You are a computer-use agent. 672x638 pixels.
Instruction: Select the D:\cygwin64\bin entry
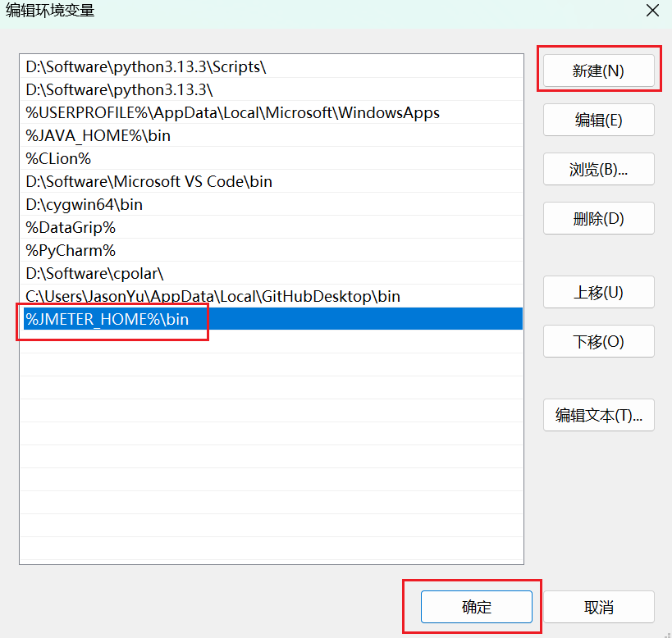point(272,204)
